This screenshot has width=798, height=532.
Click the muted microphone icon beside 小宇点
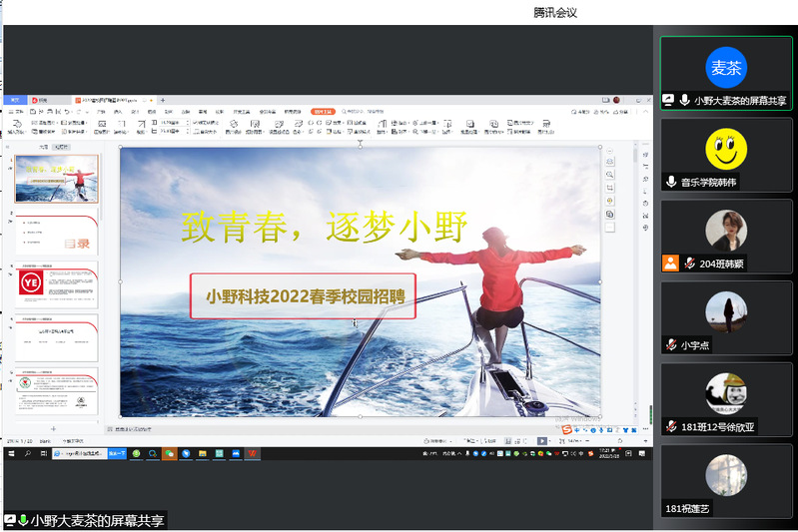[671, 345]
